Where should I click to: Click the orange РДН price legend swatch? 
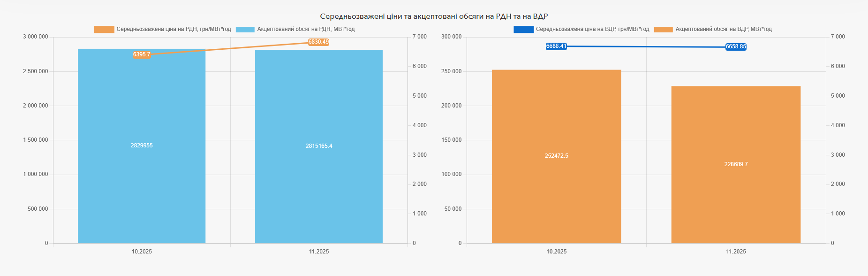click(104, 30)
